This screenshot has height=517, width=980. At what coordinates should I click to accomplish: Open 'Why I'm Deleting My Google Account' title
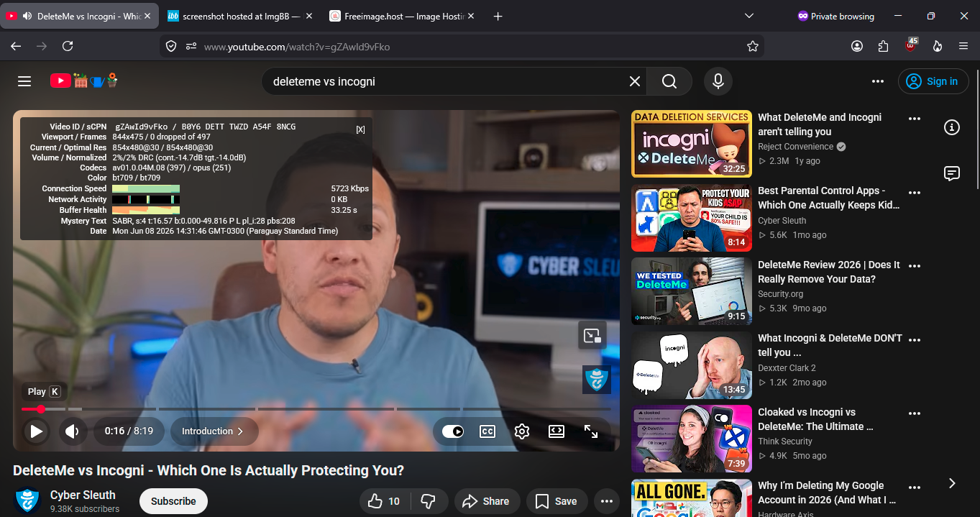pyautogui.click(x=827, y=493)
